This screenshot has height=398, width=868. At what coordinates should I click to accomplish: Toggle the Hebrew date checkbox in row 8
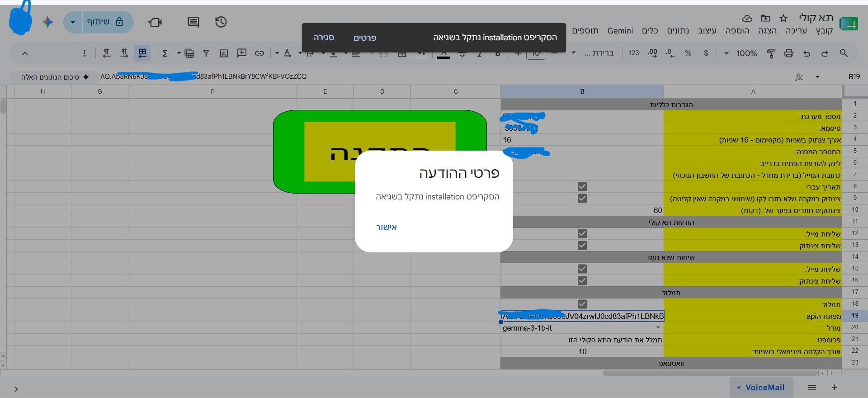[x=582, y=186]
